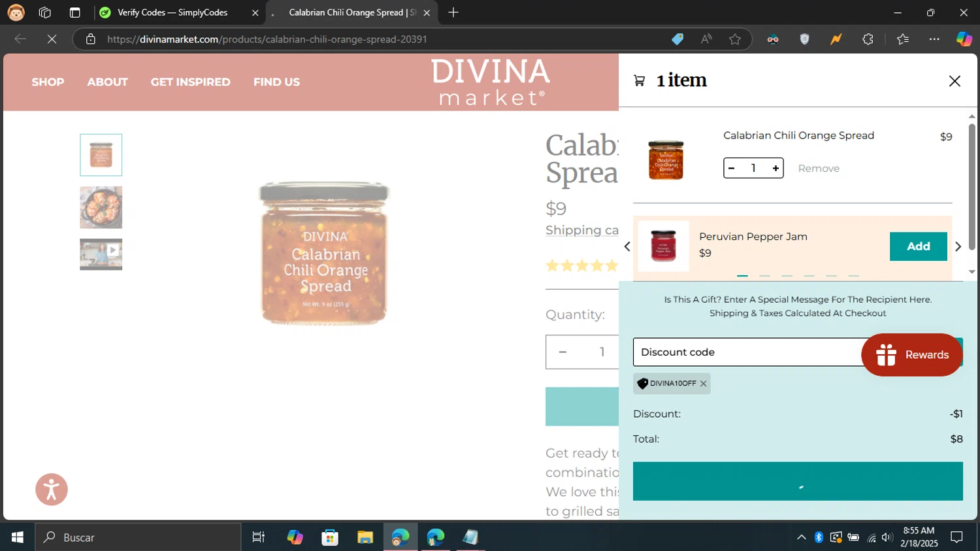Toggle Read aloud in the address bar
980x551 pixels.
[706, 39]
